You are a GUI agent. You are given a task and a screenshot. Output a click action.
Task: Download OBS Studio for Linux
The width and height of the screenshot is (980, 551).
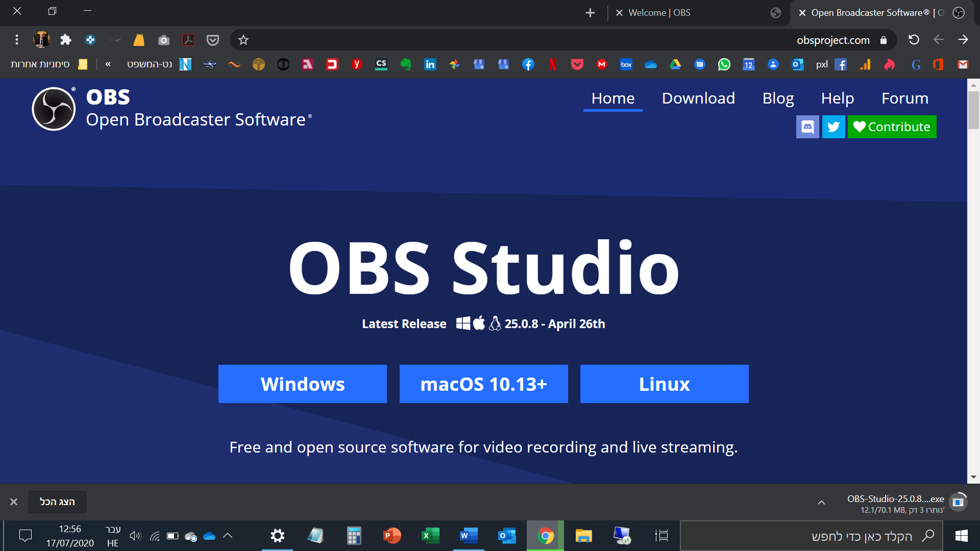[665, 384]
